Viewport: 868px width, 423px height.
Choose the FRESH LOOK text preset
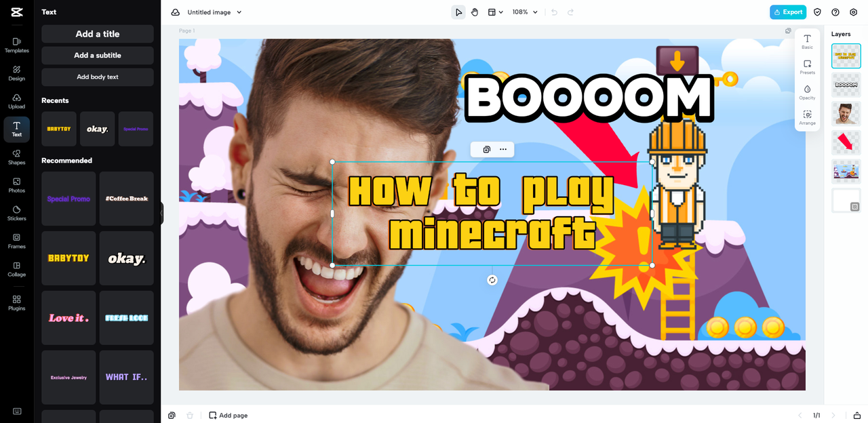[127, 318]
